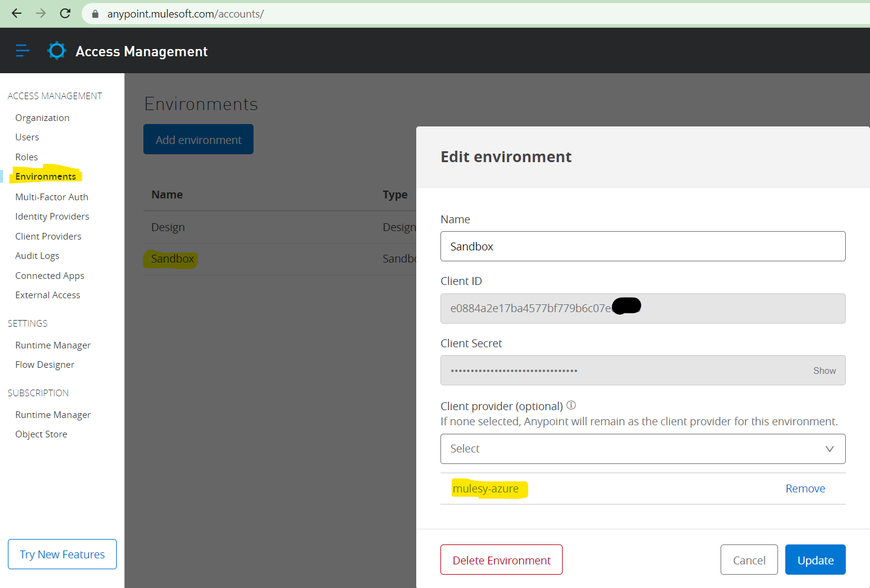Navigate back with the browser arrow
The height and width of the screenshot is (588, 870).
pos(16,13)
